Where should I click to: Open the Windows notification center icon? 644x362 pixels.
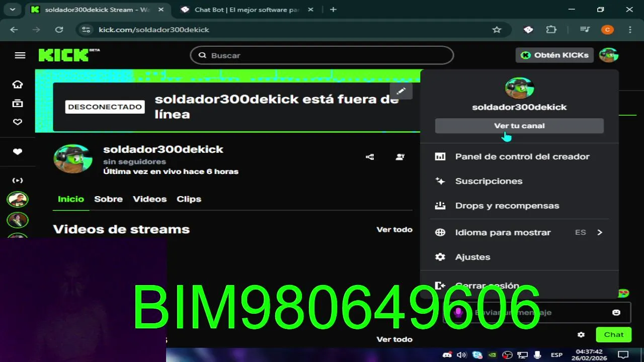(x=623, y=355)
